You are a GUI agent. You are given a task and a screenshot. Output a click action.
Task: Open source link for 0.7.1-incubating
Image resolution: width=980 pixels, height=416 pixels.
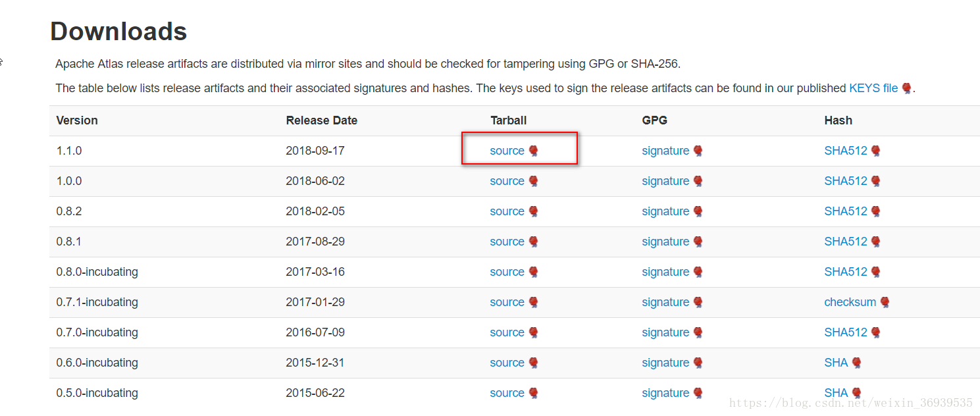(x=507, y=302)
